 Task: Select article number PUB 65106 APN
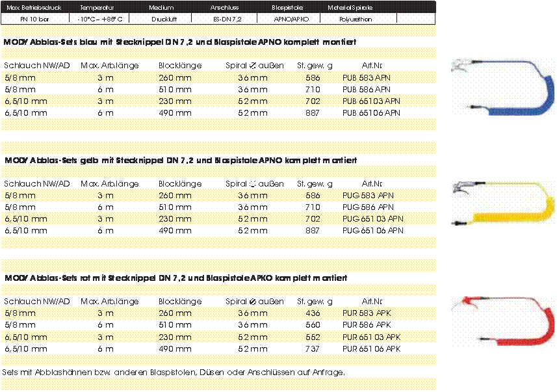(x=371, y=113)
